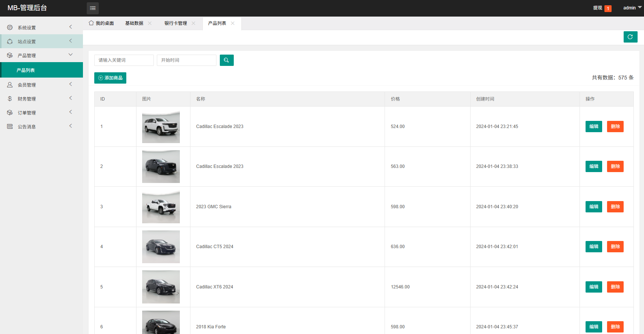The width and height of the screenshot is (644, 334).
Task: Collapse the 产品管理 sidebar section
Action: [x=71, y=55]
